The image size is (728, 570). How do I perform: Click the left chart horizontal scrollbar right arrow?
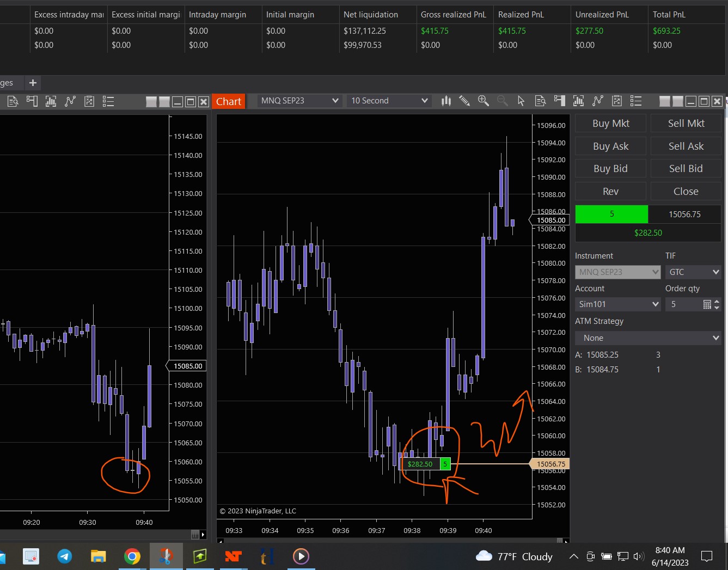point(203,535)
